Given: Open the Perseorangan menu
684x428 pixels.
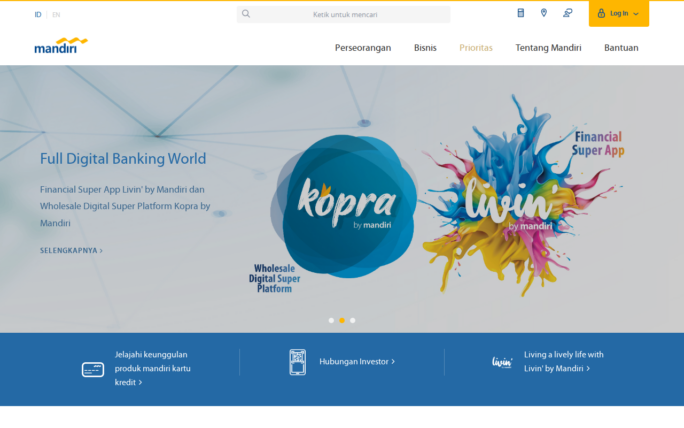Looking at the screenshot, I should 363,48.
